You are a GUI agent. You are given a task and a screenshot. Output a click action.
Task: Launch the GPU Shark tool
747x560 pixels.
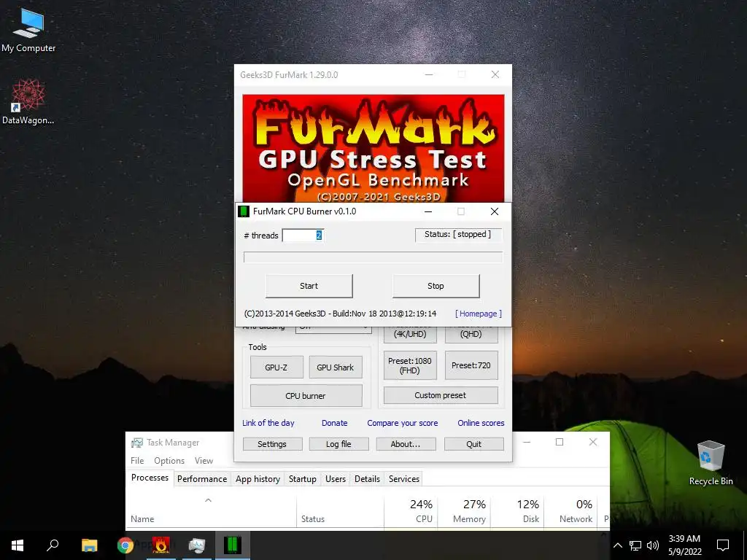point(335,367)
